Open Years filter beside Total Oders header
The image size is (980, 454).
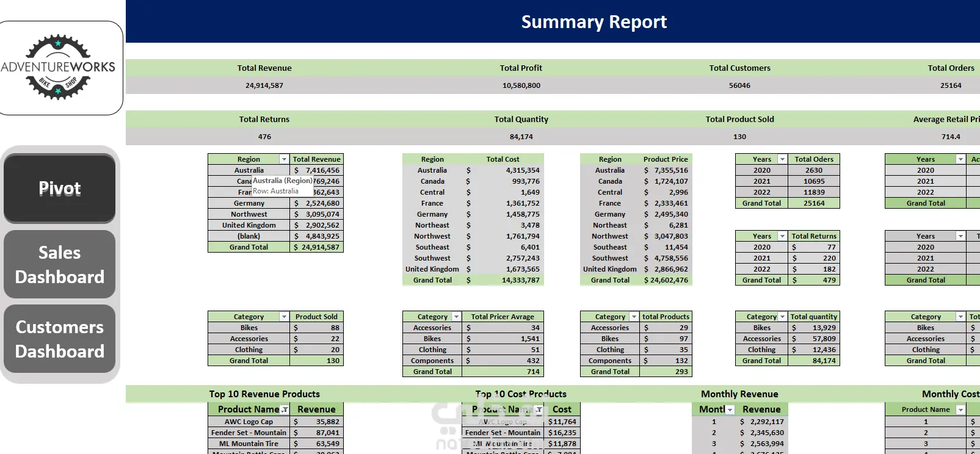pyautogui.click(x=782, y=159)
